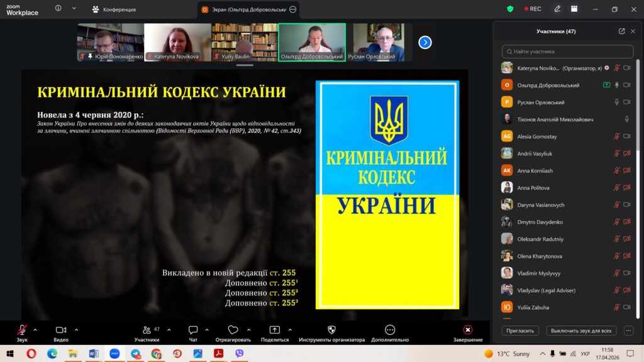644x362 pixels.
Task: Click the Поделиться share screen icon
Action: pos(274,330)
